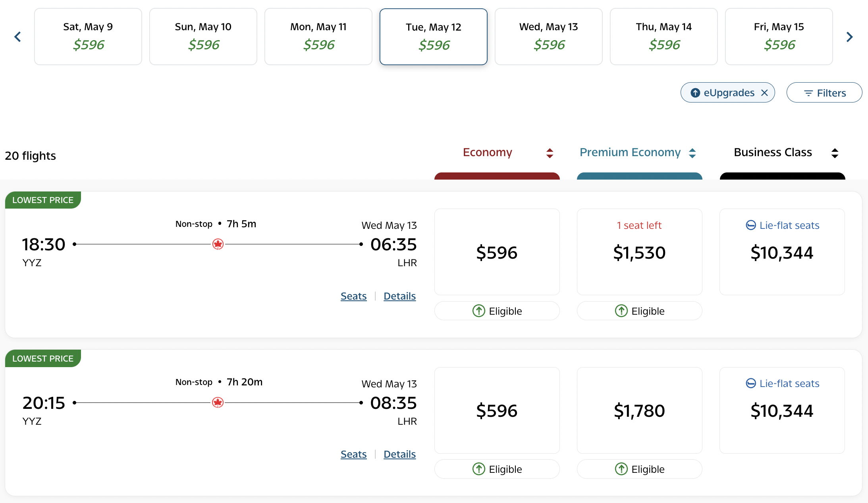Click the eUpgrades arrow icon in chip

pos(695,93)
